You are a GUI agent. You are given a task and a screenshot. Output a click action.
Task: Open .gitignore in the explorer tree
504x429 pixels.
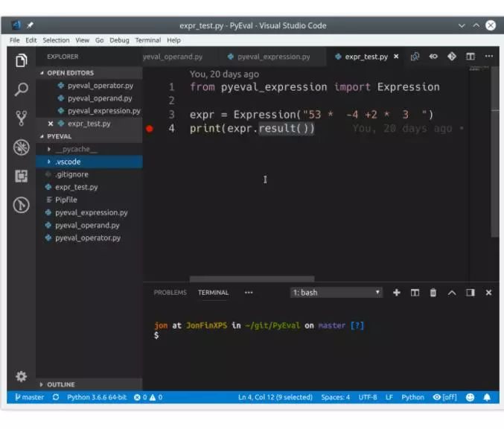pos(89,174)
